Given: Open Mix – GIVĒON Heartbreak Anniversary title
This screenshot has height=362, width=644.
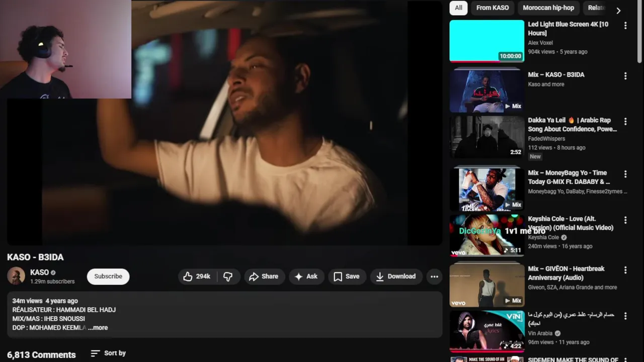Looking at the screenshot, I should [566, 273].
